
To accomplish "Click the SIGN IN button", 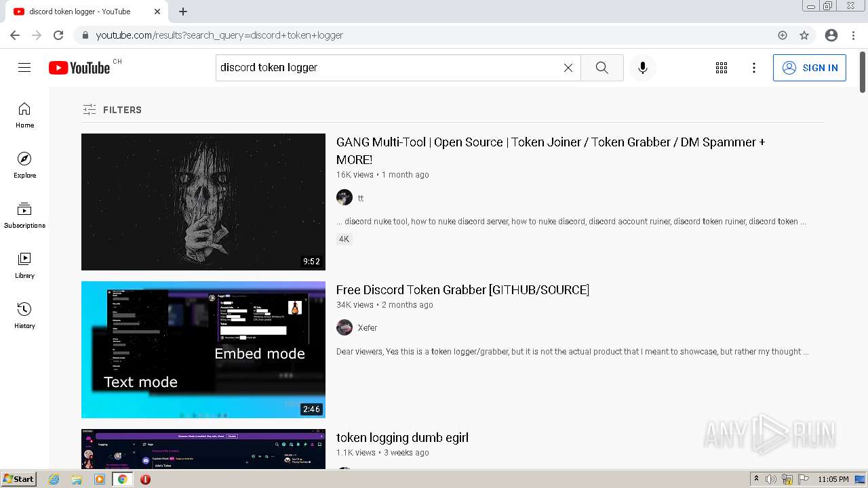I will 810,68.
